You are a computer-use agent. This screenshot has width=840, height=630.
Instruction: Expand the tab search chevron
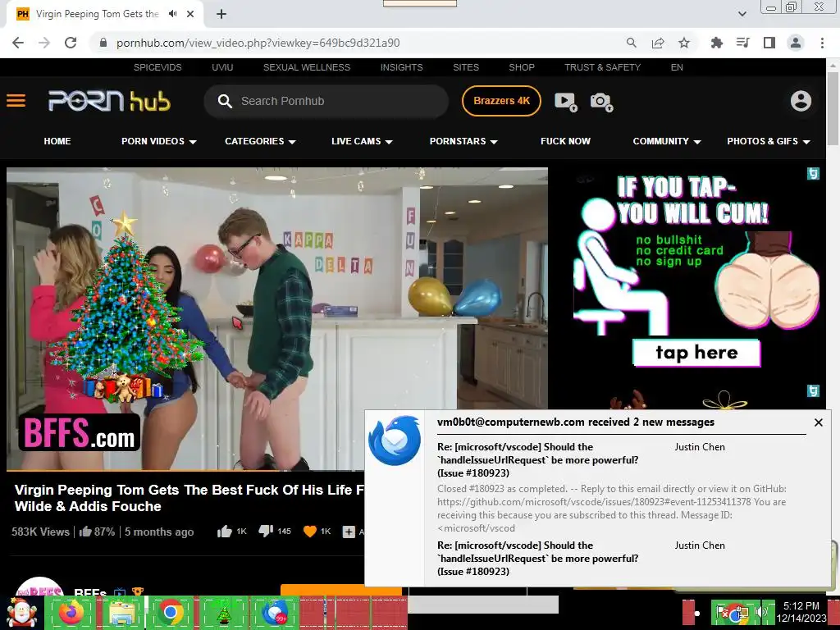(x=742, y=14)
